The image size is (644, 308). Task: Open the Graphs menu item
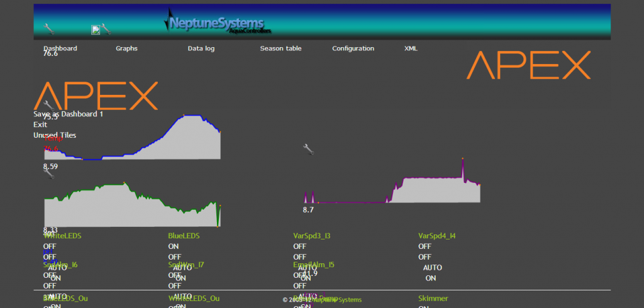pyautogui.click(x=126, y=48)
